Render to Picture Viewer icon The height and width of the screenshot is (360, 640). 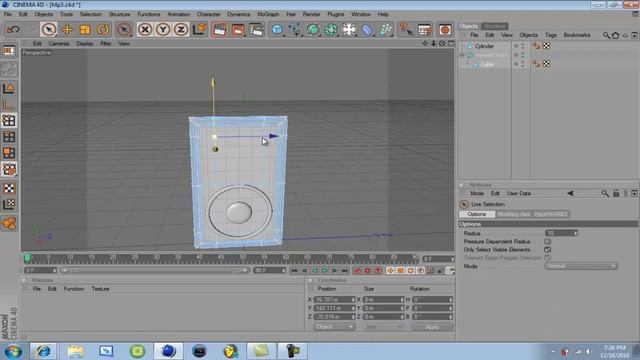pos(238,29)
